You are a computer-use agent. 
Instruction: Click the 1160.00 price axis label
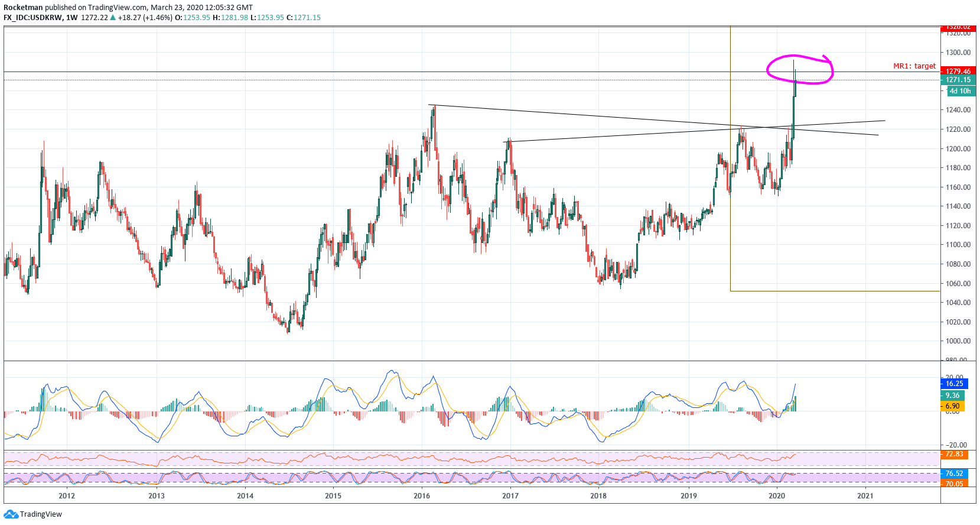pos(958,187)
